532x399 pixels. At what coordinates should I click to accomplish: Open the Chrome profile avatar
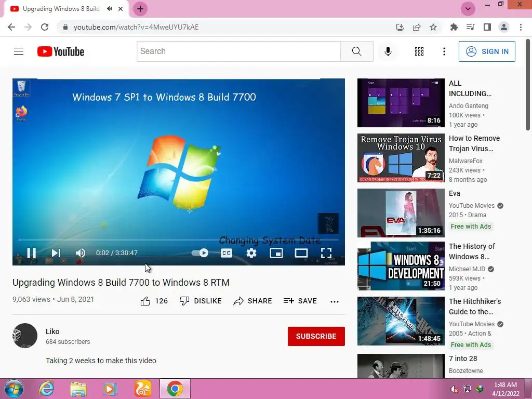click(504, 27)
